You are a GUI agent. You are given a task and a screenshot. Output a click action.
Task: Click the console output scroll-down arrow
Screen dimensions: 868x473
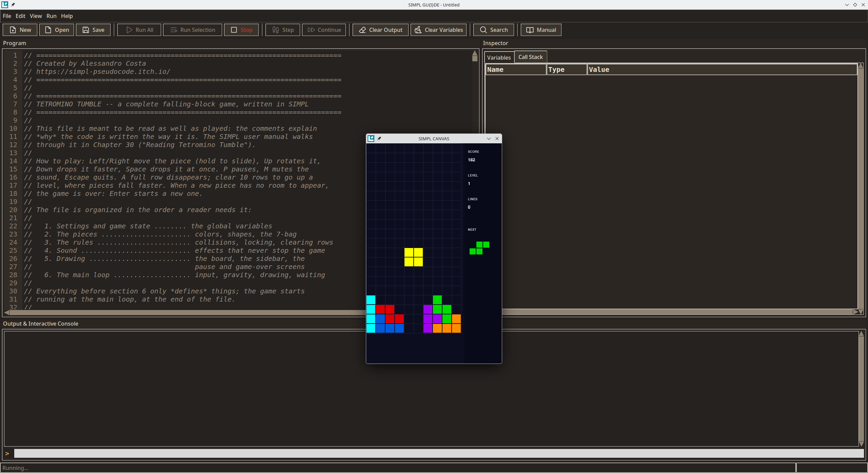(x=861, y=444)
